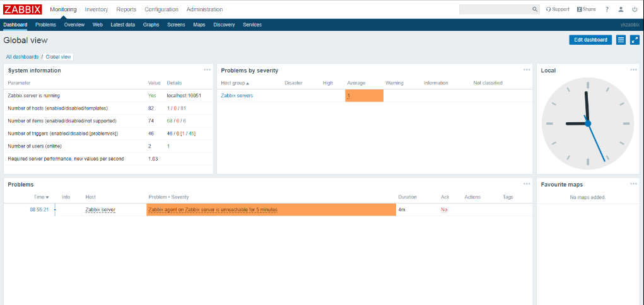Open the Maps tab
Screen dimensions: 644x305
[x=199, y=25]
